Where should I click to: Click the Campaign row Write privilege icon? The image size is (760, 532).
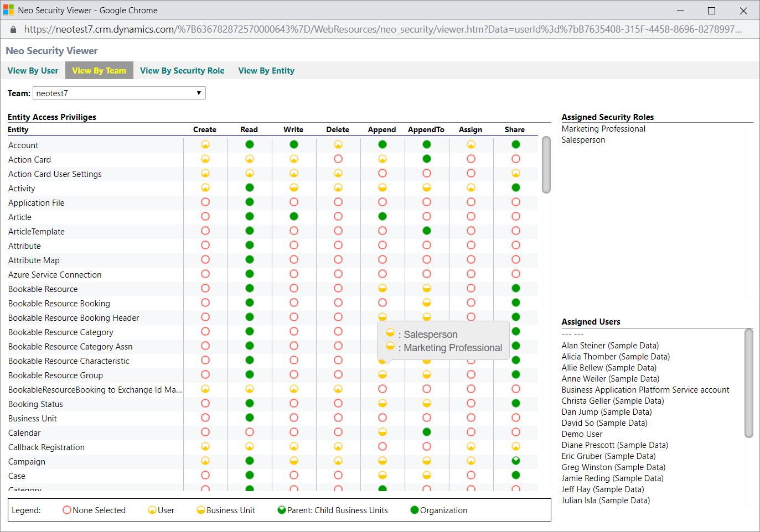[x=294, y=461]
